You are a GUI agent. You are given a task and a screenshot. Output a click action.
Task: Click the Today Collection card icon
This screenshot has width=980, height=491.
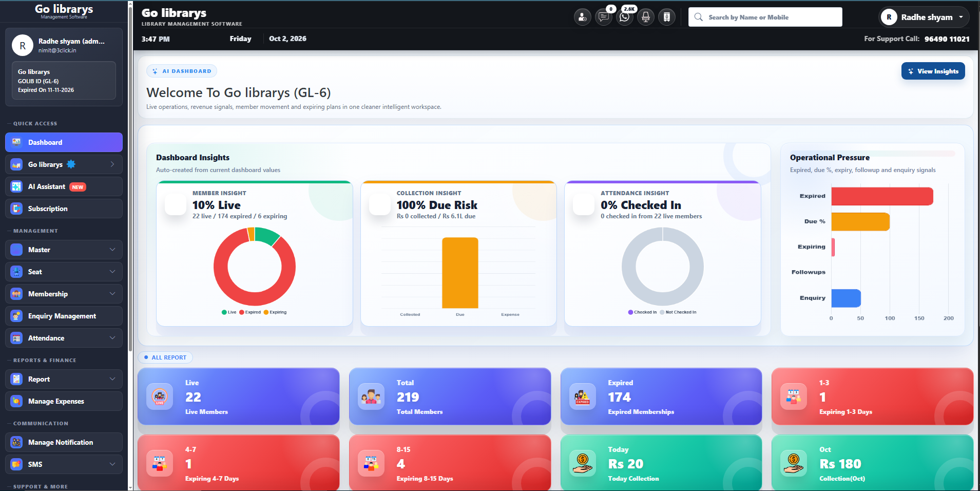point(583,463)
